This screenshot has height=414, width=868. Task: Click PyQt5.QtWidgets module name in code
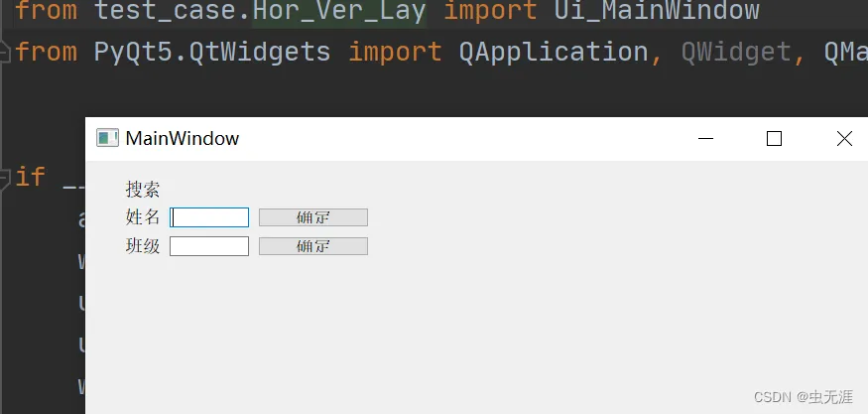pos(212,52)
